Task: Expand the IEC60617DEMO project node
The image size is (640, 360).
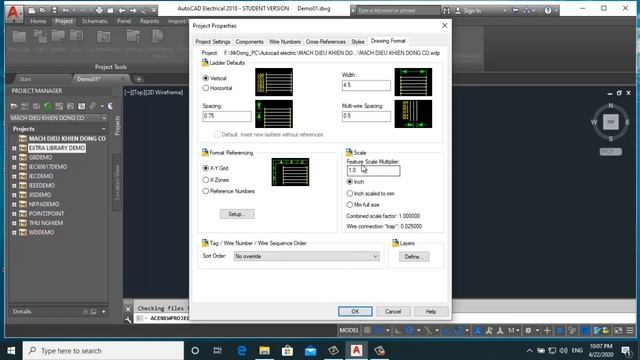Action: pos(14,167)
